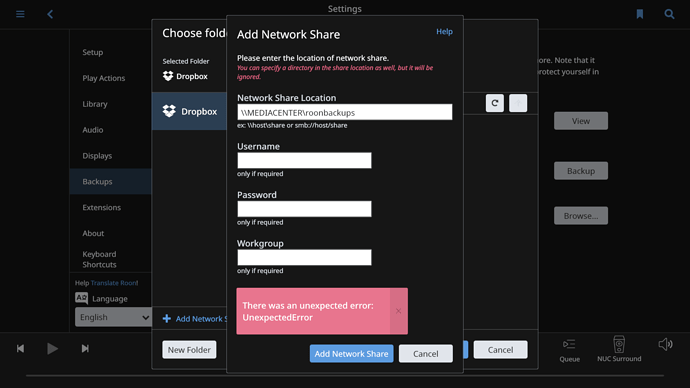Skip to the next track
Image resolution: width=690 pixels, height=388 pixels.
click(x=85, y=348)
